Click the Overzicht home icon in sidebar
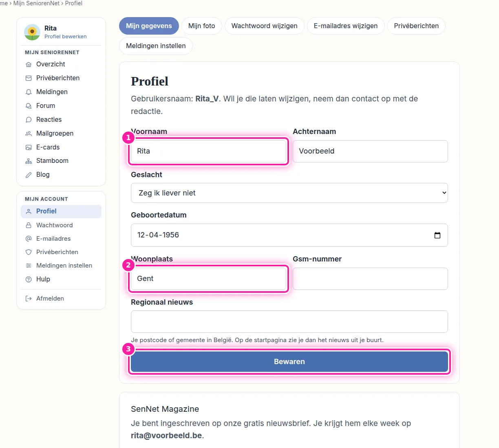Screen dimensions: 499x448 tap(29, 64)
